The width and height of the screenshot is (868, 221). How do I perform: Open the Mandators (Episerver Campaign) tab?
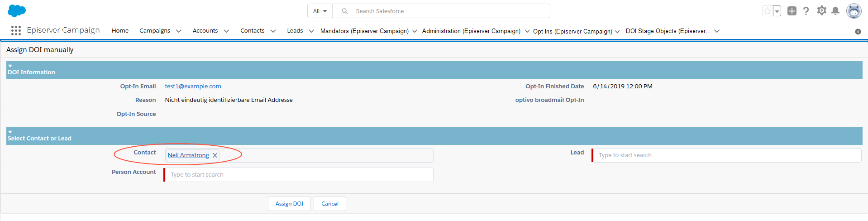[x=364, y=31]
